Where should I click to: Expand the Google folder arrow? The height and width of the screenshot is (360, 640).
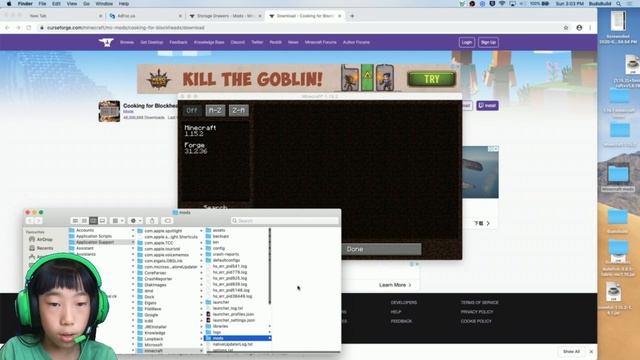click(201, 315)
